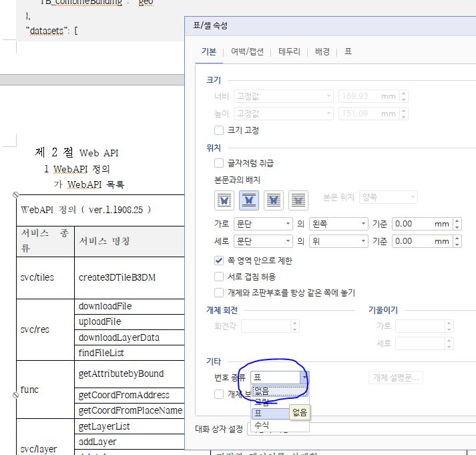Click heading 제 2 절 Web API
The image size is (476, 455).
(77, 152)
